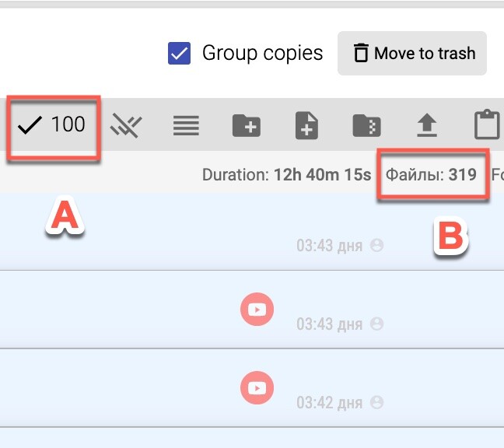Click the horizontal lines list icon
504x448 pixels.
click(x=186, y=124)
